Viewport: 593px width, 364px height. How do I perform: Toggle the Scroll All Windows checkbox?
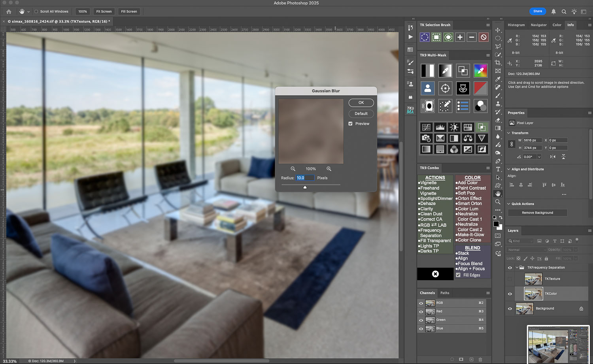36,11
